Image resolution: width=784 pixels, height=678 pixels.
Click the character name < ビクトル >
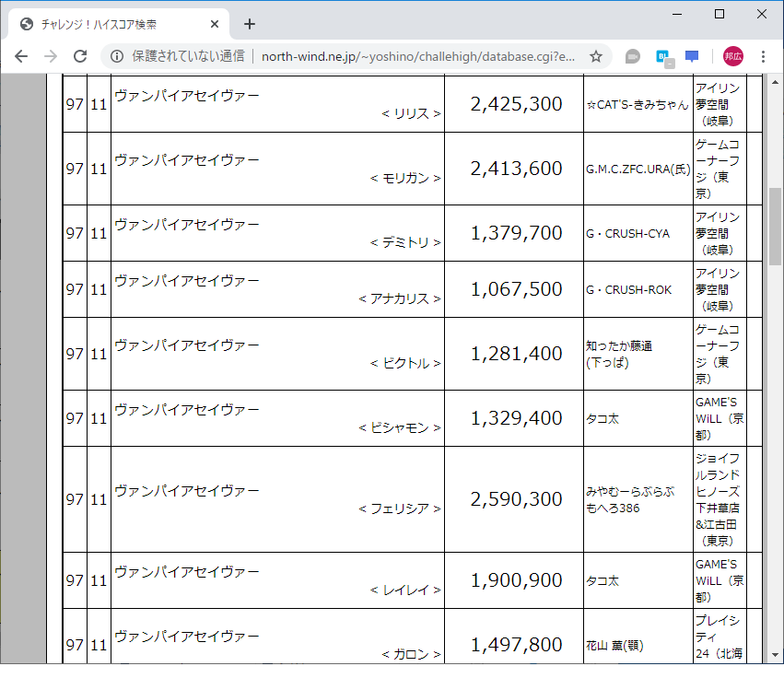405,363
